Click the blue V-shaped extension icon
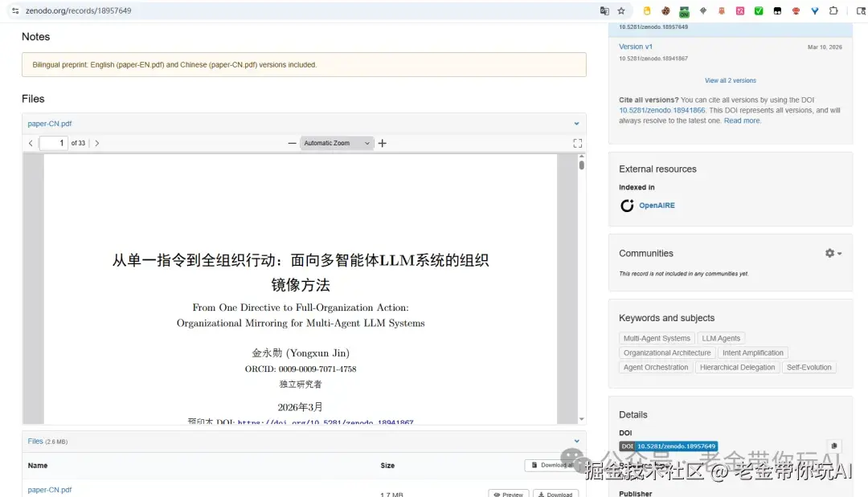This screenshot has width=868, height=497. point(814,10)
